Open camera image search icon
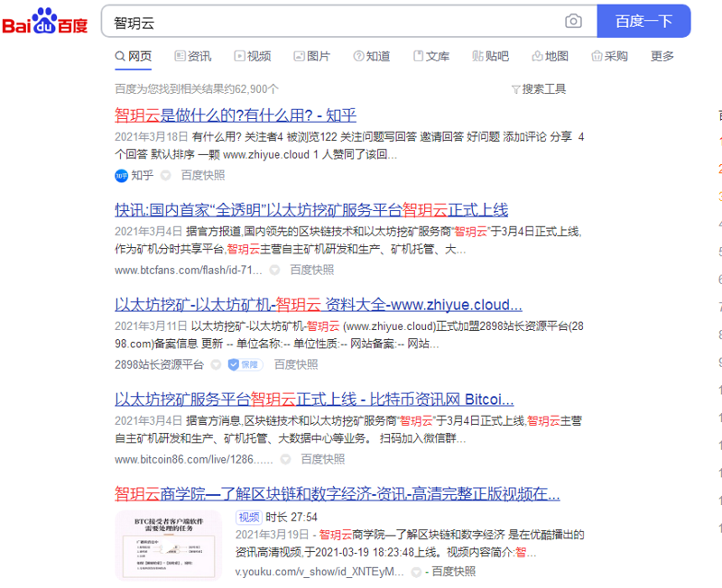Screen dimensions: 722x588 (x=573, y=22)
